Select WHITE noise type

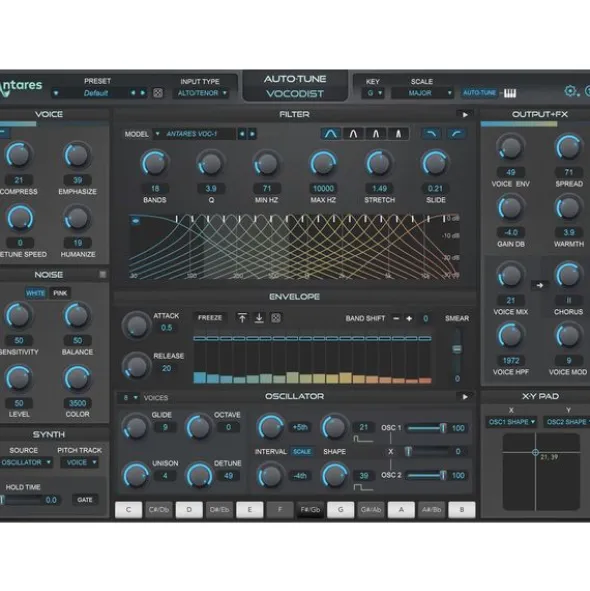(35, 293)
